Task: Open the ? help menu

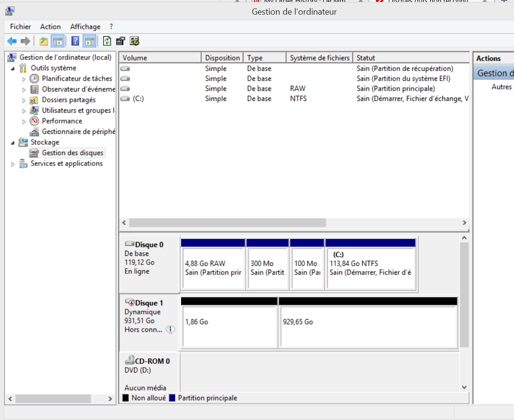Action: tap(111, 26)
